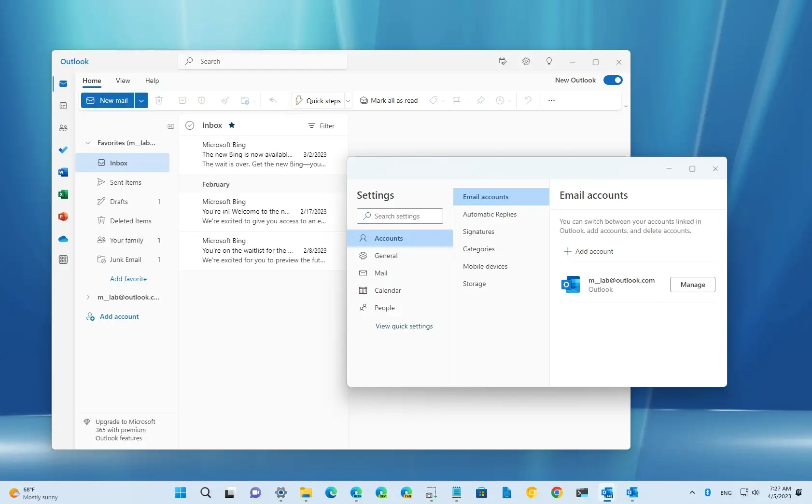Viewport: 812px width, 504px height.
Task: Open Automatic Replies settings section
Action: 501,214
